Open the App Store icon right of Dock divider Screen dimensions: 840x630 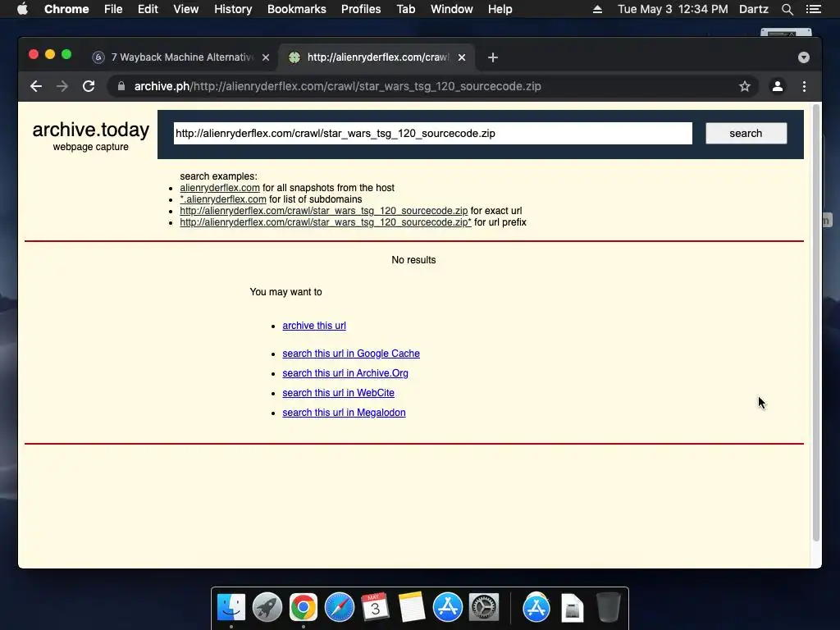536,608
